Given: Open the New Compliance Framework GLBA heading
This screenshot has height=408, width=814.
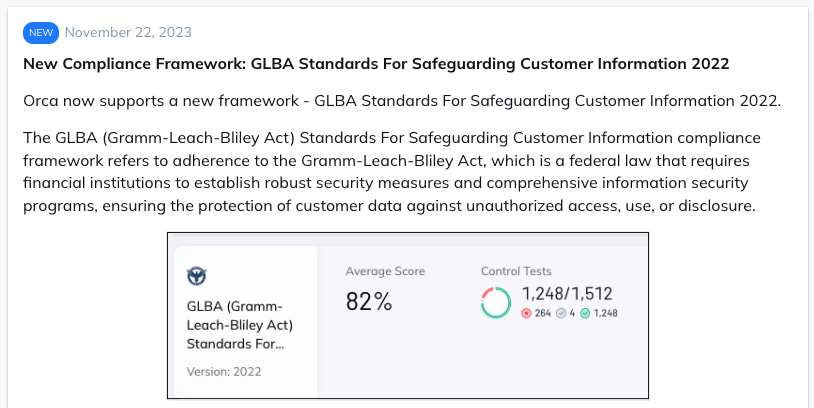Looking at the screenshot, I should click(375, 64).
